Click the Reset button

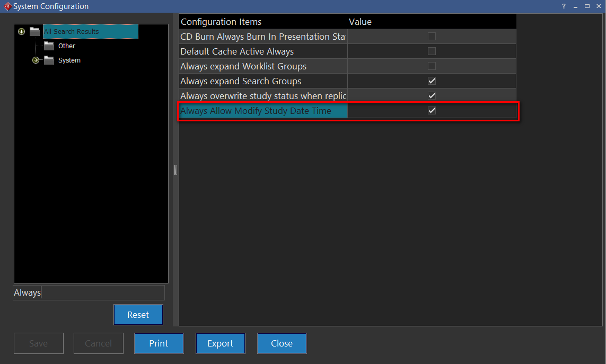coord(138,315)
